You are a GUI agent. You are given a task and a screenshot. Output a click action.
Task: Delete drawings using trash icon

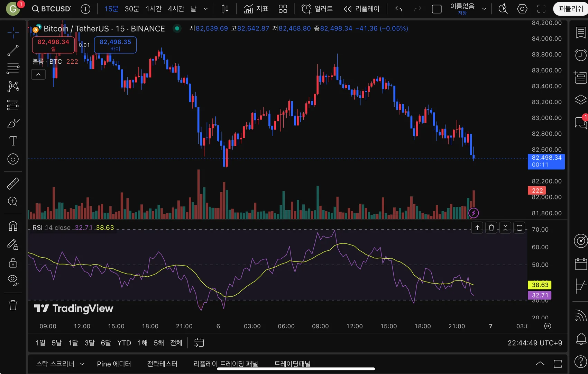coord(13,305)
